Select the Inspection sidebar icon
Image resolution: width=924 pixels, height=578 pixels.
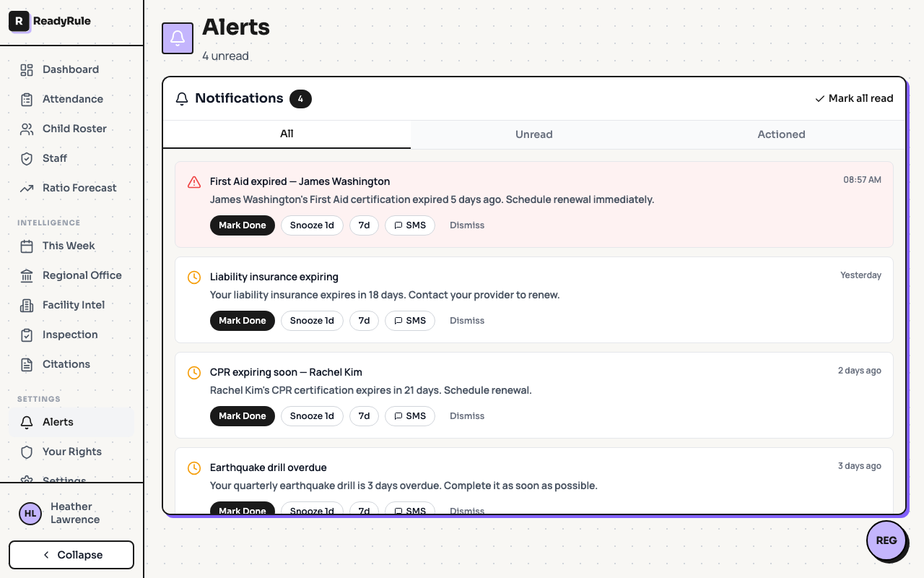(x=26, y=335)
